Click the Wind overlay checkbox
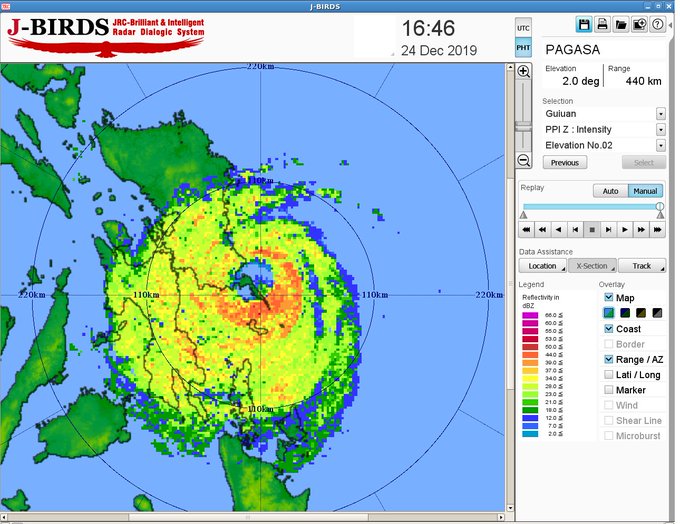 (609, 405)
